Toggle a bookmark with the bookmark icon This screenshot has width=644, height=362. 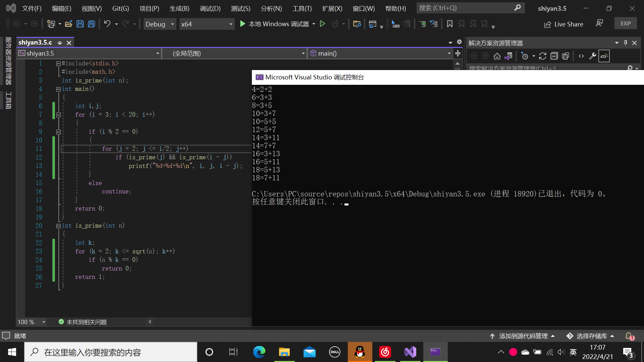(x=450, y=24)
